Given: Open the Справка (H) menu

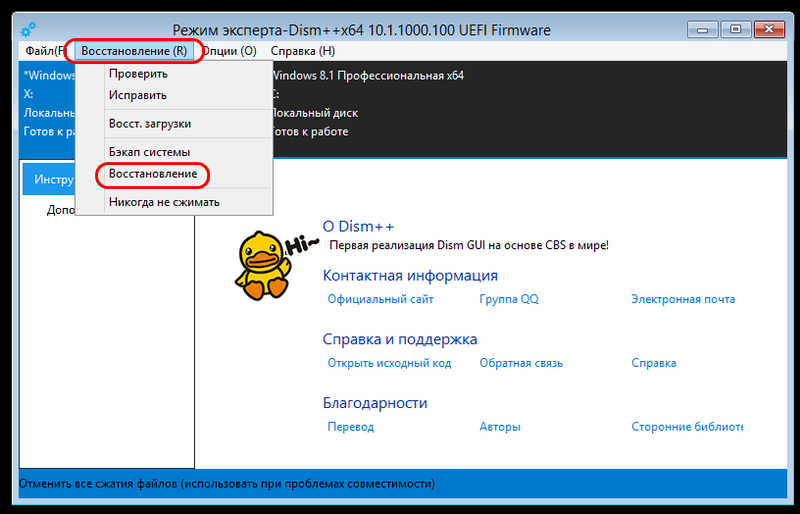Looking at the screenshot, I should [303, 51].
